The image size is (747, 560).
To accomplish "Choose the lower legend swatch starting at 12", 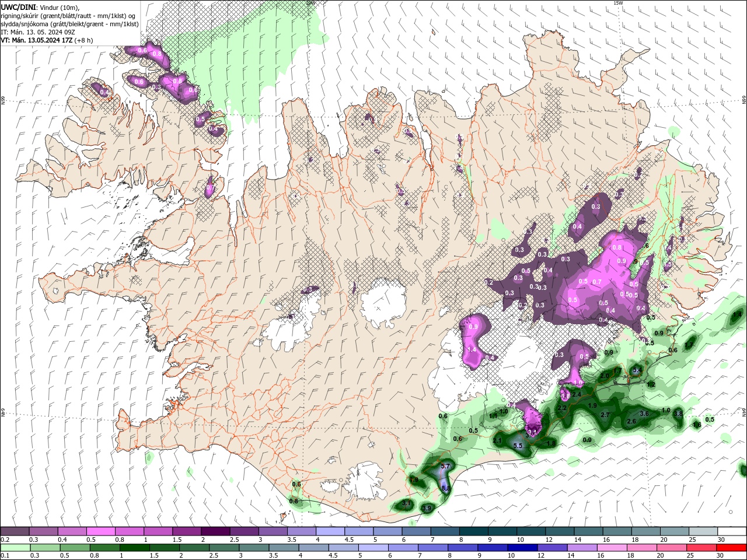I will tap(551, 548).
